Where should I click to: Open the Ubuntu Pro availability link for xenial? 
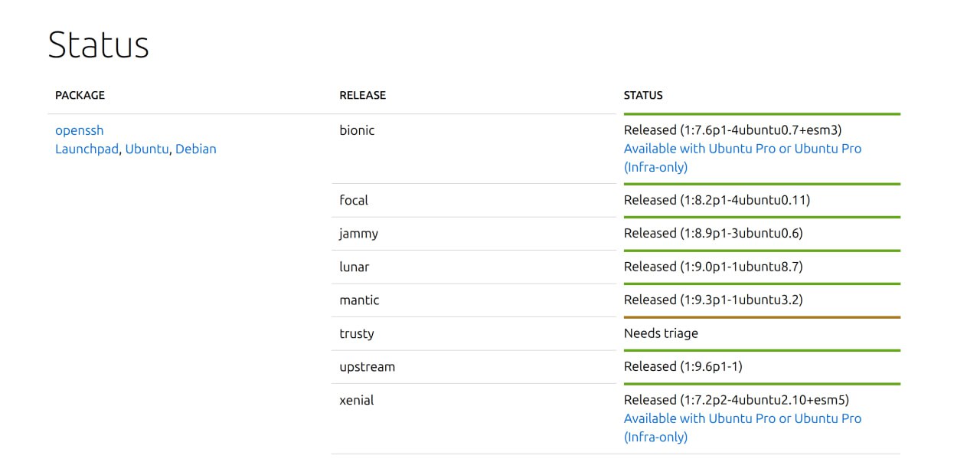coord(742,418)
